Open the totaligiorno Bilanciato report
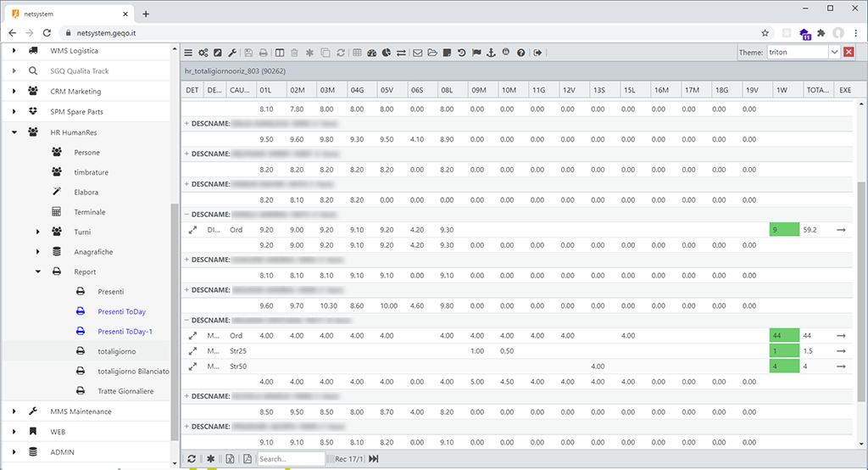Screen dimensions: 868x470 (133, 372)
